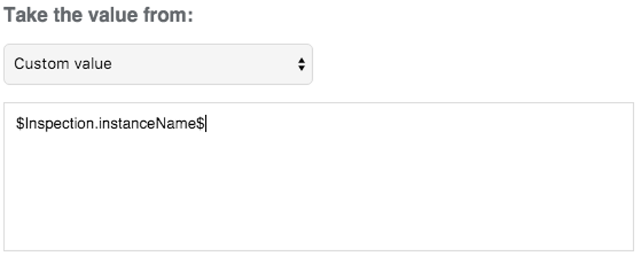Click the $Inspection.instanceName$ text

(x=110, y=123)
